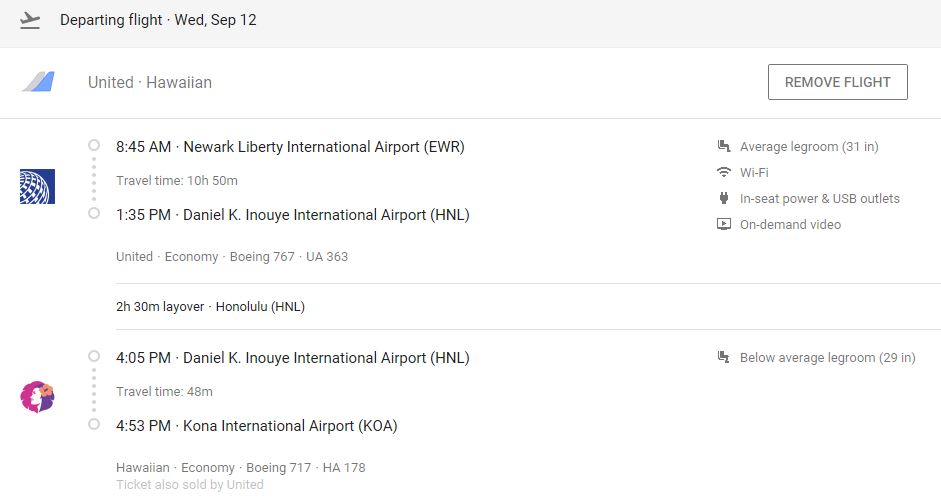Click the UA 363 flight details line

pos(232,257)
